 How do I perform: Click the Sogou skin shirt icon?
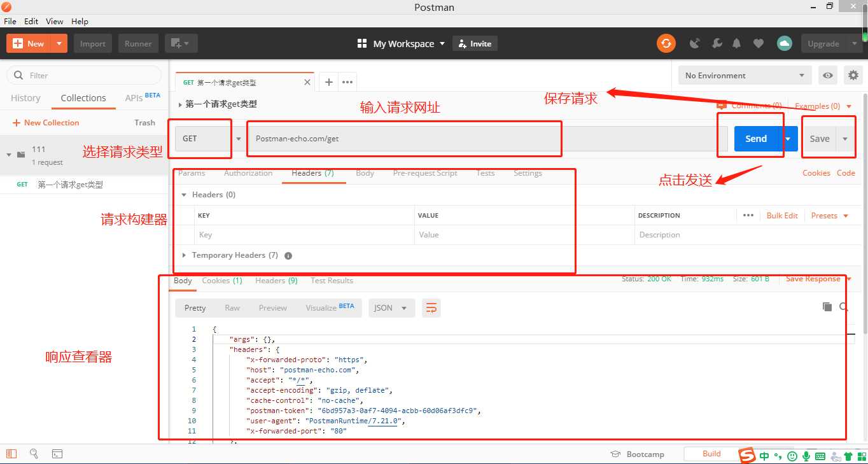pyautogui.click(x=848, y=456)
